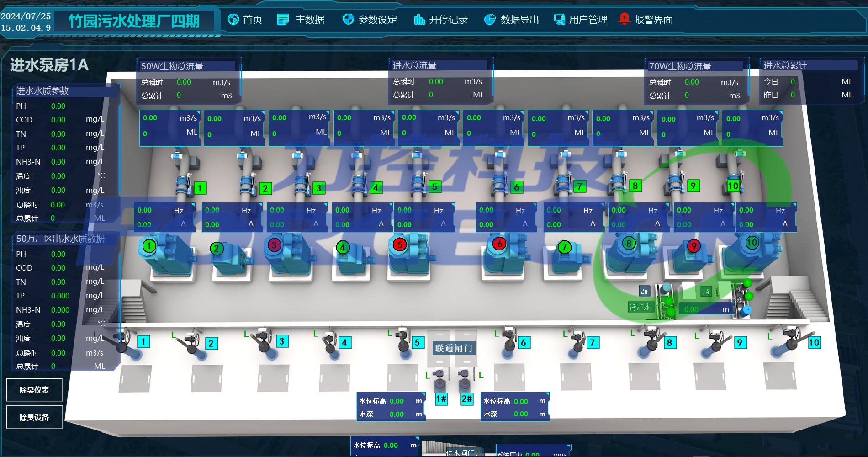Select inlet gate tag 3 in cyan
This screenshot has width=868, height=457.
[x=282, y=341]
